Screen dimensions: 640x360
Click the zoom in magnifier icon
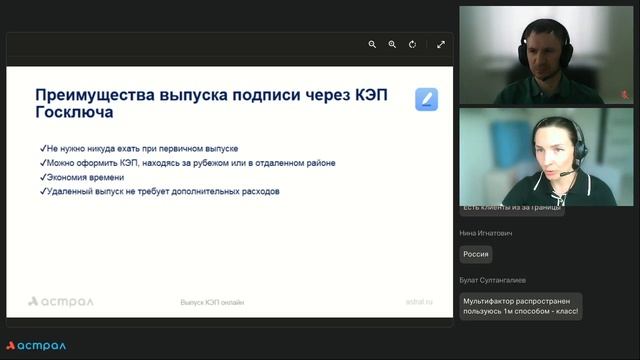(x=392, y=44)
